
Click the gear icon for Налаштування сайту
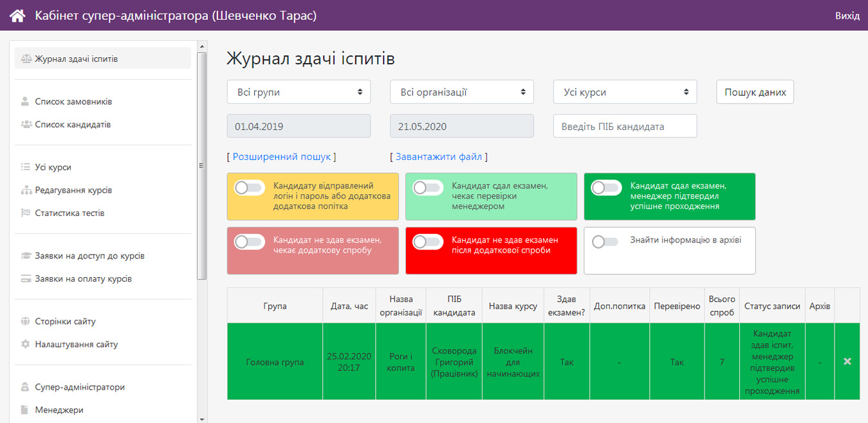click(x=26, y=345)
